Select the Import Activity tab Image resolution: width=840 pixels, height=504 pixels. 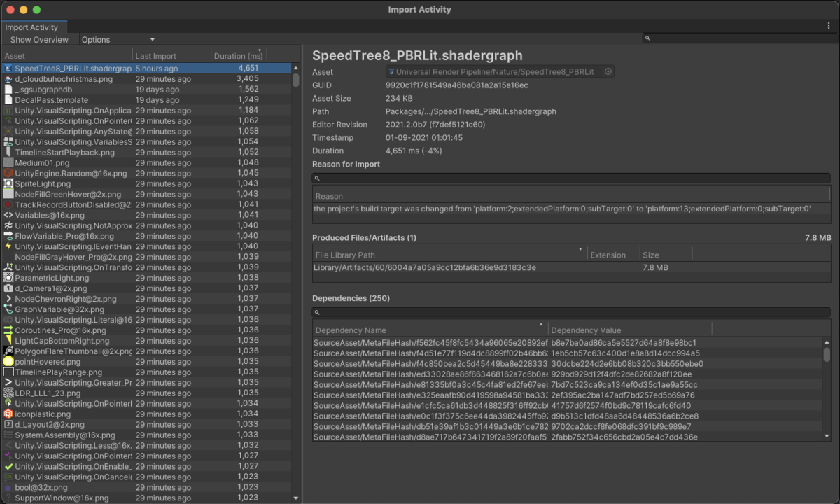(x=34, y=27)
